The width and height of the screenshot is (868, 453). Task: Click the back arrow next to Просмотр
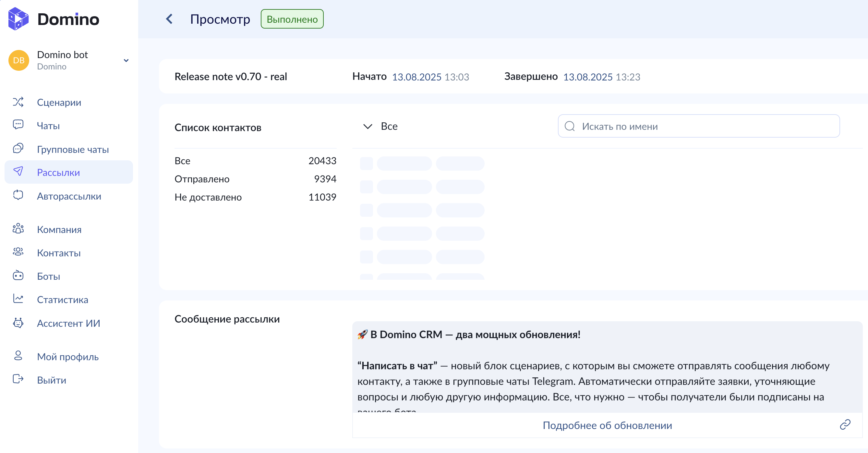[169, 19]
